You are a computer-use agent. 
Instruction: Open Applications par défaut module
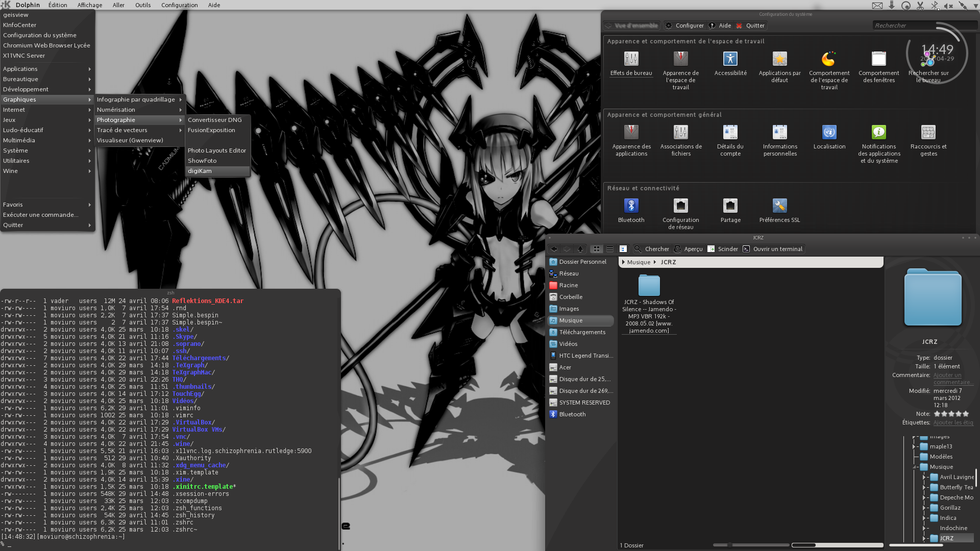779,67
